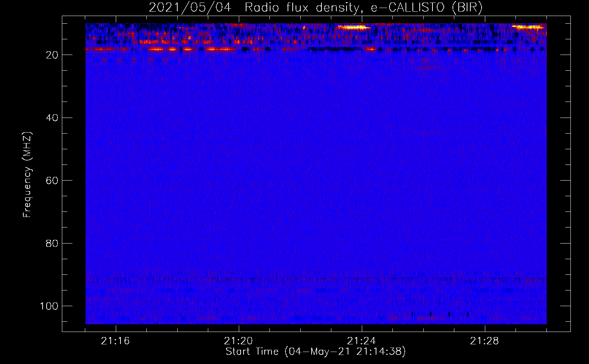Click the 21:28 time tick label
Image resolution: width=589 pixels, height=364 pixels.
click(485, 341)
